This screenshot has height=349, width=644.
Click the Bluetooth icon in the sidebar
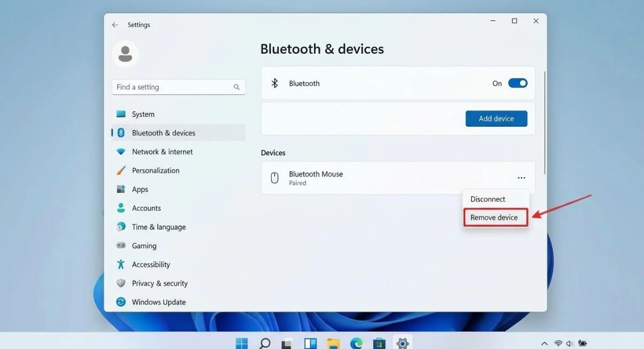(x=121, y=133)
